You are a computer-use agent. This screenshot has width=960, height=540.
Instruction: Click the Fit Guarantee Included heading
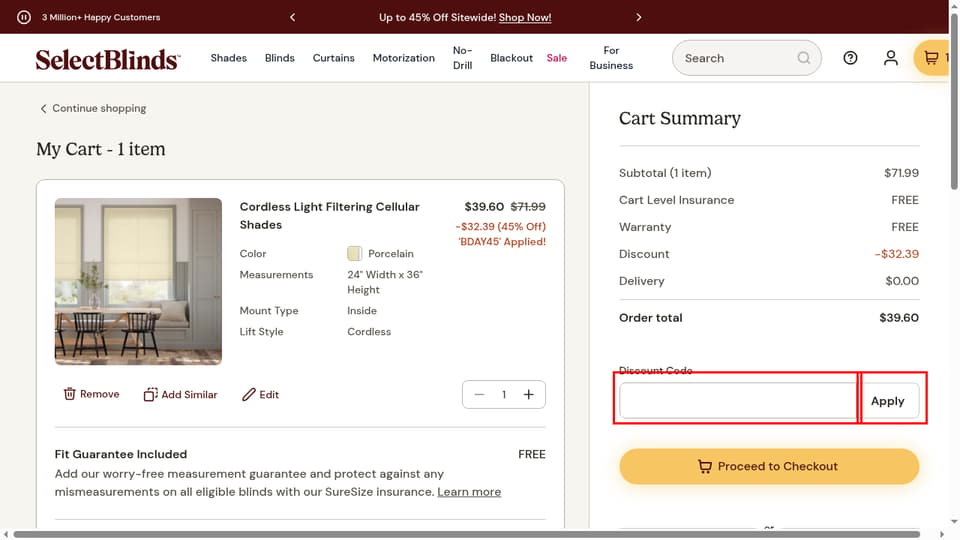[121, 454]
